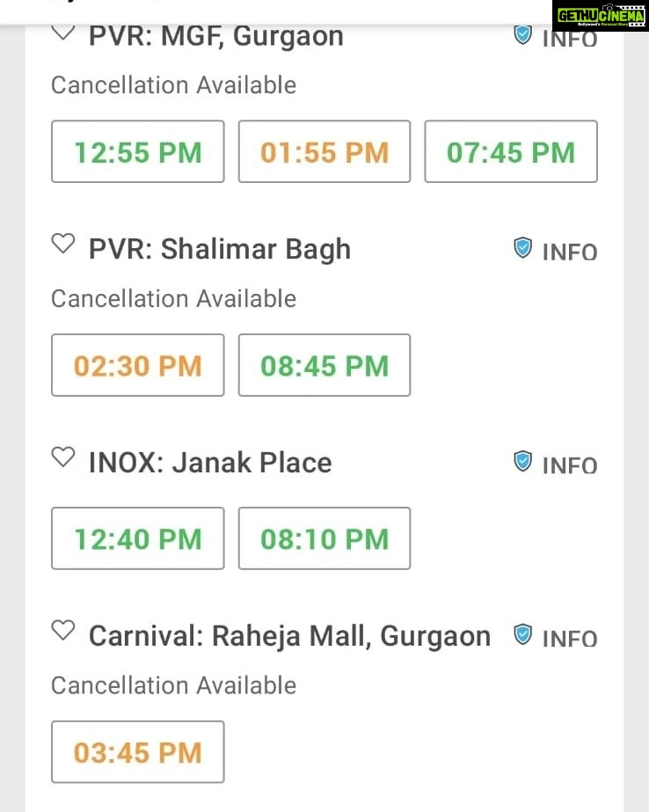Book the 07:45 PM show
The image size is (649, 812).
(511, 151)
